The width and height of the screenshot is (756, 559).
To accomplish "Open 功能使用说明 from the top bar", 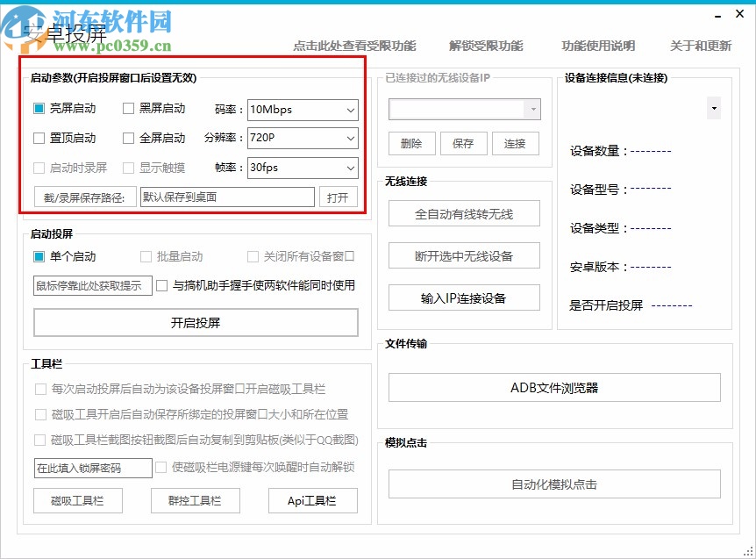I will (600, 46).
